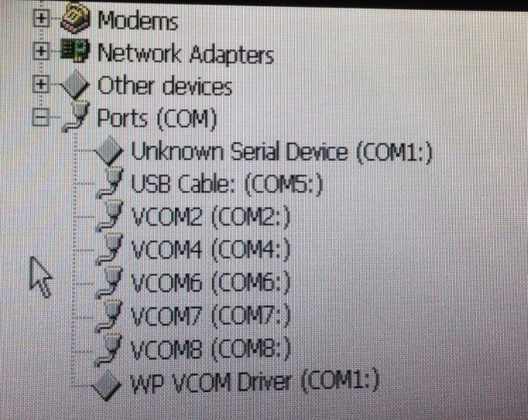Click the WP VCOM Driver diamond icon
The image size is (528, 420).
pyautogui.click(x=107, y=384)
